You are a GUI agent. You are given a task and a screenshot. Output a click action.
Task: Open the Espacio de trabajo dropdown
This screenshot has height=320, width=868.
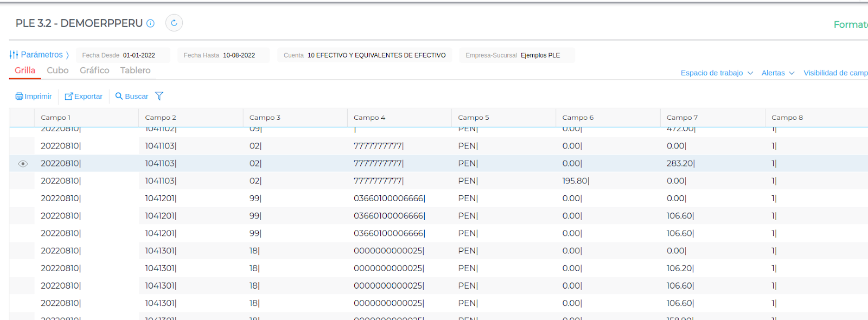[x=717, y=73]
